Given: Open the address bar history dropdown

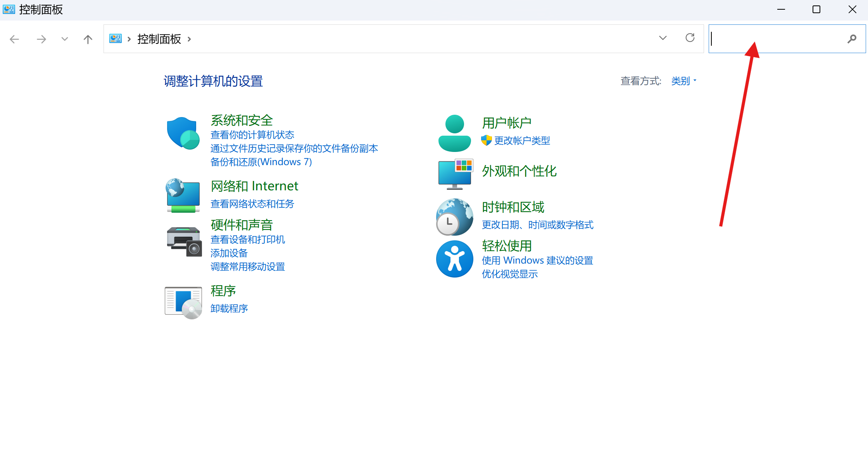Looking at the screenshot, I should [x=663, y=38].
